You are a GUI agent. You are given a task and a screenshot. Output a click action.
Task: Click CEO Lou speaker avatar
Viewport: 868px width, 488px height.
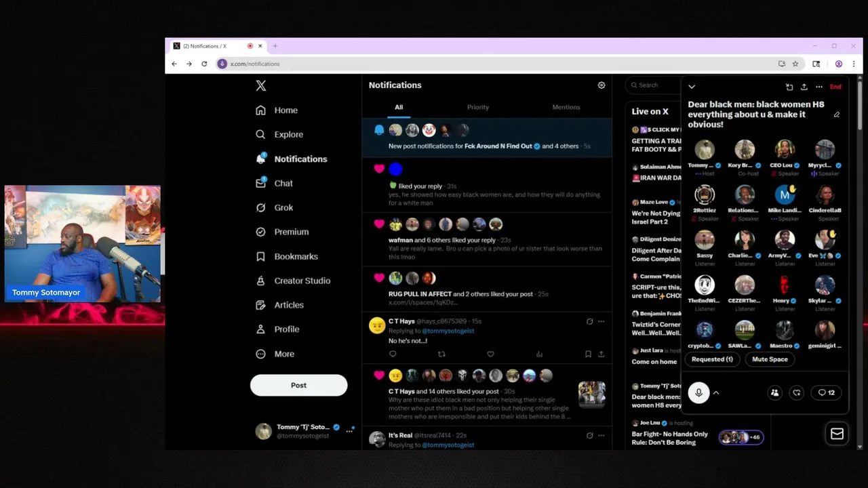(x=785, y=150)
